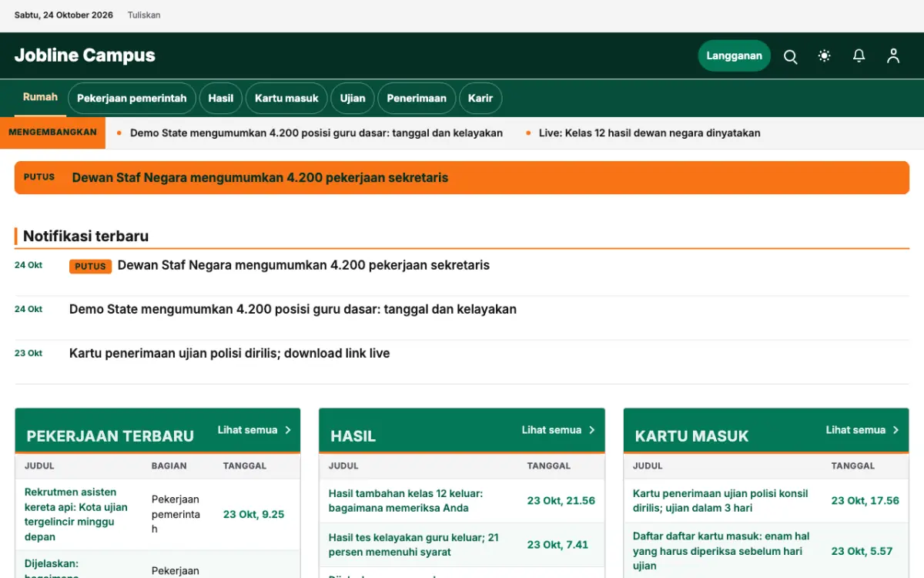Image resolution: width=924 pixels, height=578 pixels.
Task: Open notification Kartu penerimaan ujian polisi dirilis
Action: click(229, 353)
